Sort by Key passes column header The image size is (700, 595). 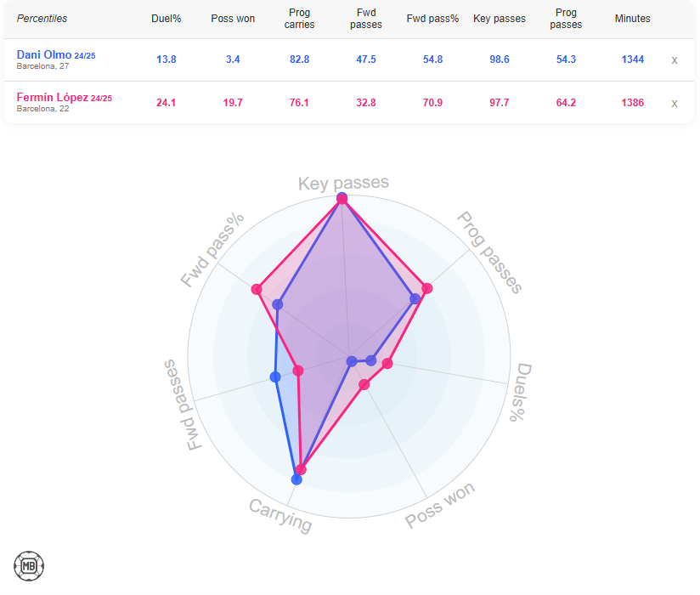click(x=499, y=19)
